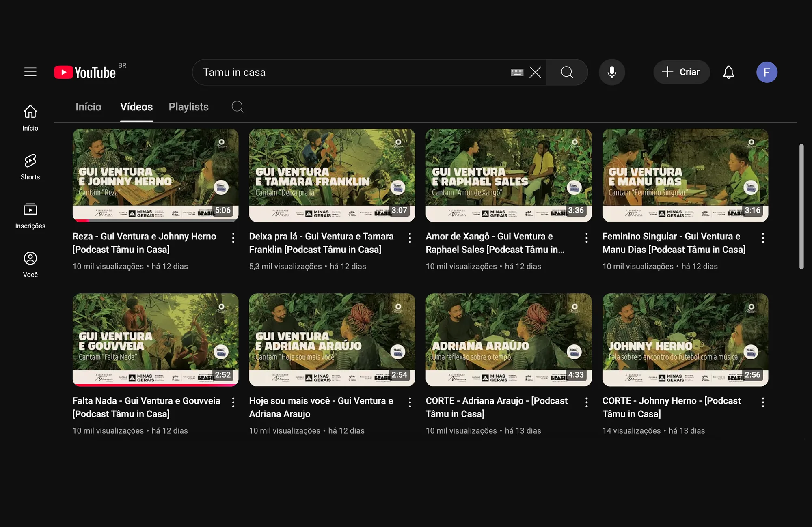Image resolution: width=812 pixels, height=527 pixels.
Task: Select the Vídeos channel tab
Action: pos(136,107)
